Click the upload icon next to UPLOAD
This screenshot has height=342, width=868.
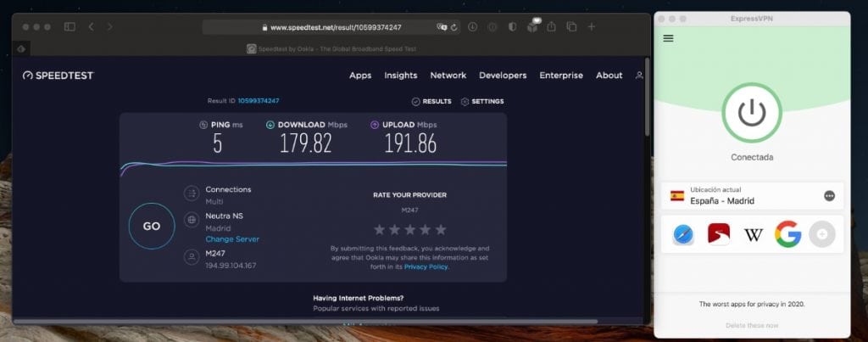[374, 125]
